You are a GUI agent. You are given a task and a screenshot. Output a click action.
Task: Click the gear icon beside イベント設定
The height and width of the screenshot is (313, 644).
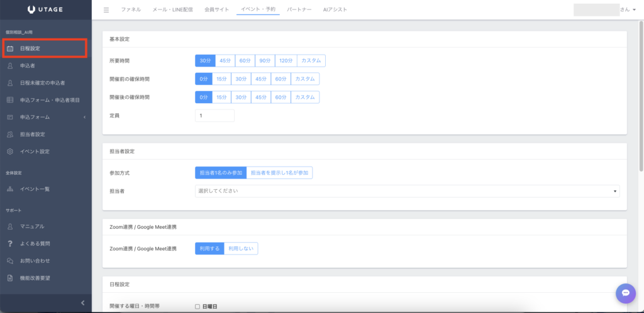point(10,151)
